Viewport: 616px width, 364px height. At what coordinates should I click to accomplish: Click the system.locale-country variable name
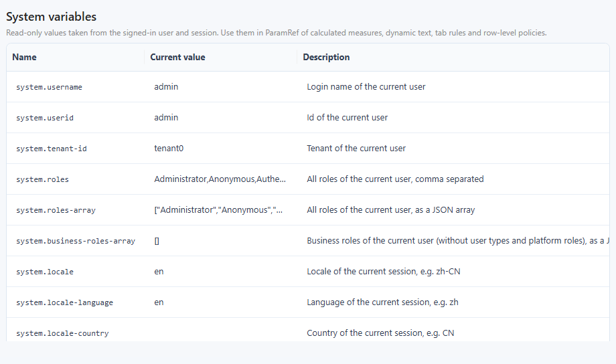coord(62,333)
